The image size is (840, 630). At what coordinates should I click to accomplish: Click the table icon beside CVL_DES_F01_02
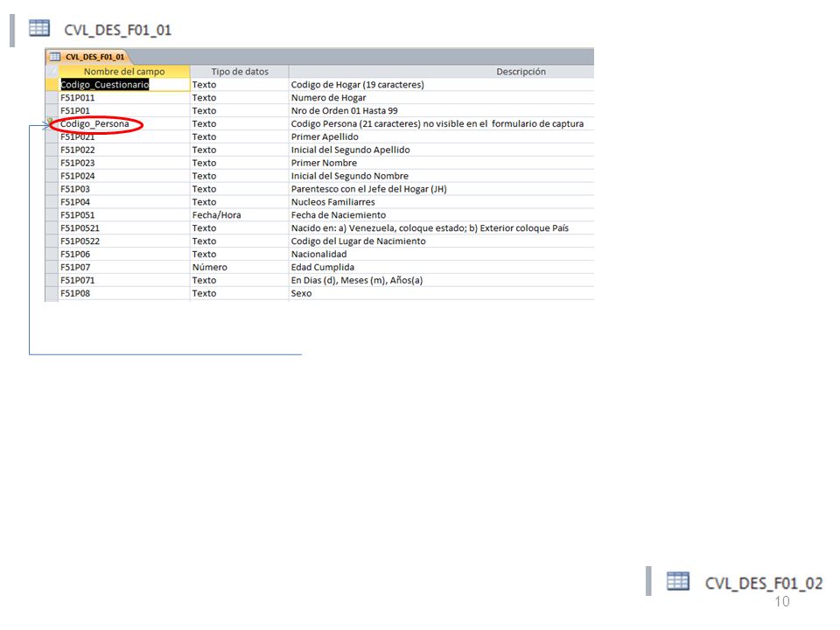point(677,581)
